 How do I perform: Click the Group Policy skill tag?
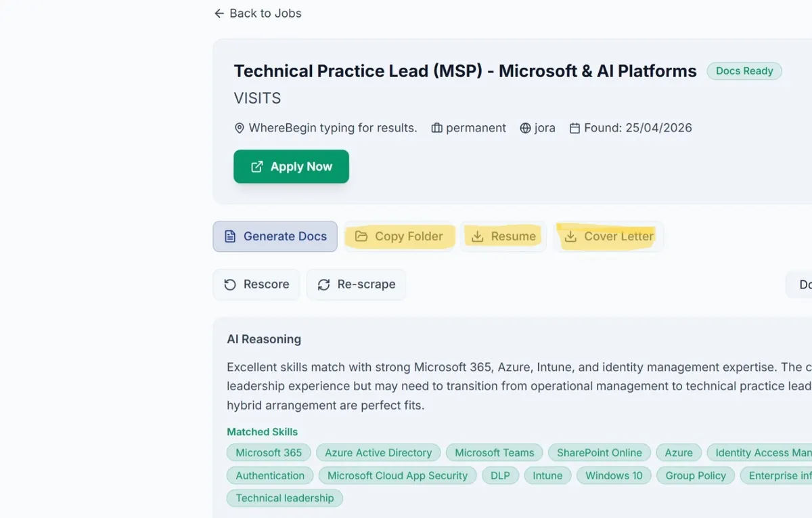(x=696, y=475)
